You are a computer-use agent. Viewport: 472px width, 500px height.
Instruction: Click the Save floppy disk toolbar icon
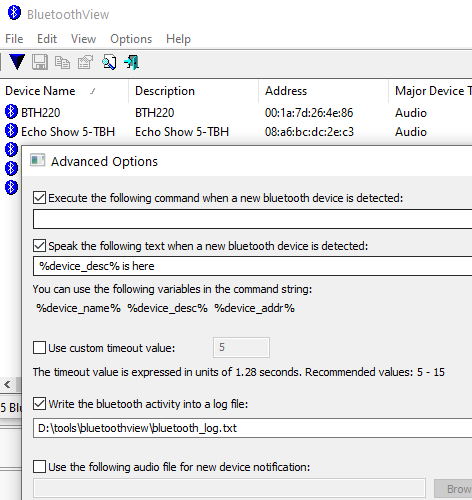[x=40, y=62]
